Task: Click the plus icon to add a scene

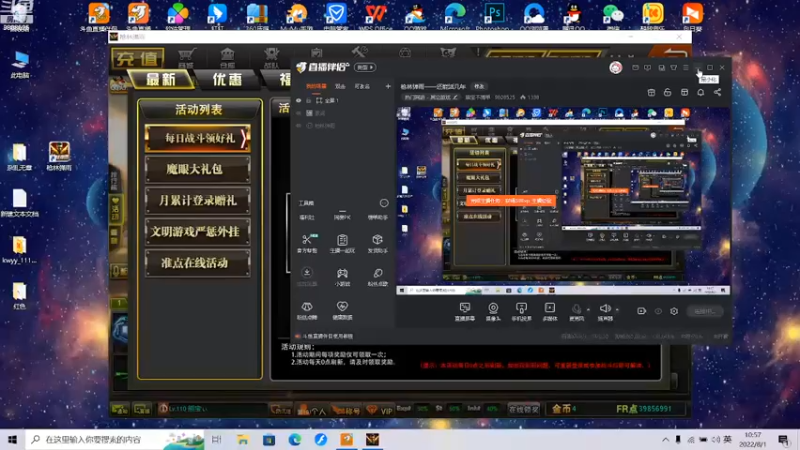Action: coord(388,86)
